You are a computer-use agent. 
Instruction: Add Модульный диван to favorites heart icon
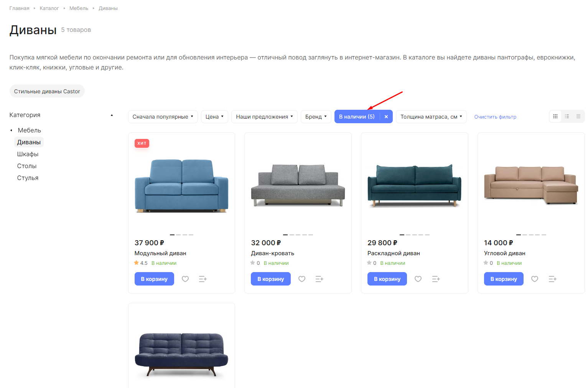[x=185, y=279]
